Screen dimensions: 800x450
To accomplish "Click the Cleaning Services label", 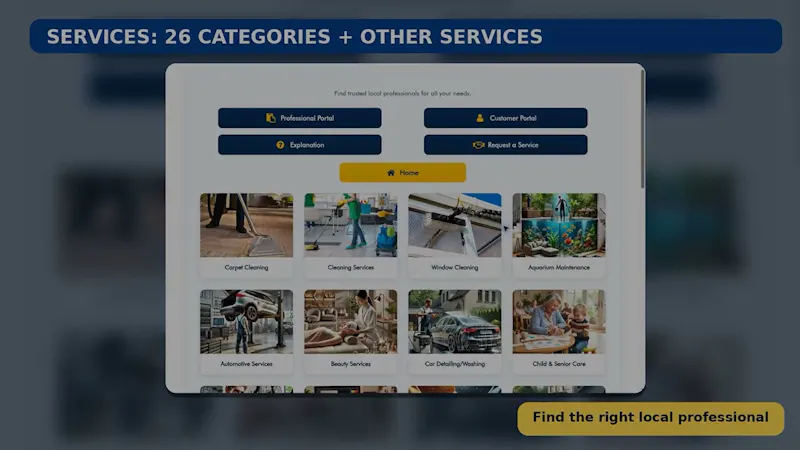I will 351,267.
